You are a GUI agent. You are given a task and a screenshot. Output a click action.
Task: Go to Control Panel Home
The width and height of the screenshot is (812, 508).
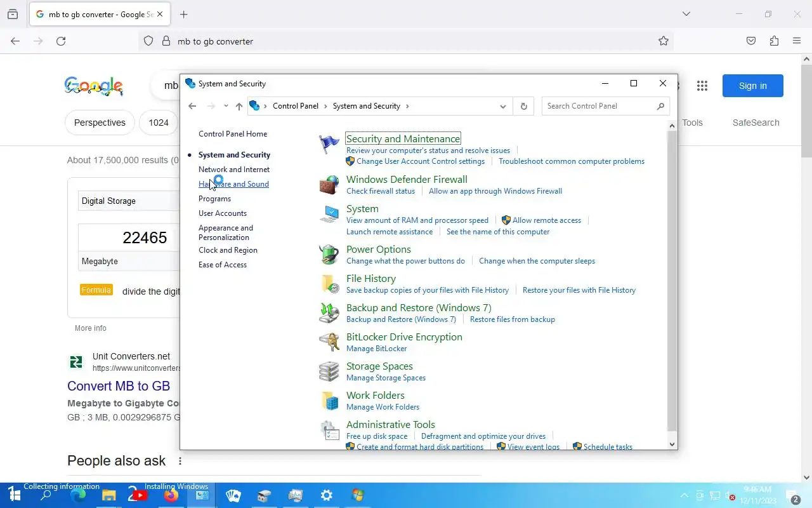(x=233, y=134)
